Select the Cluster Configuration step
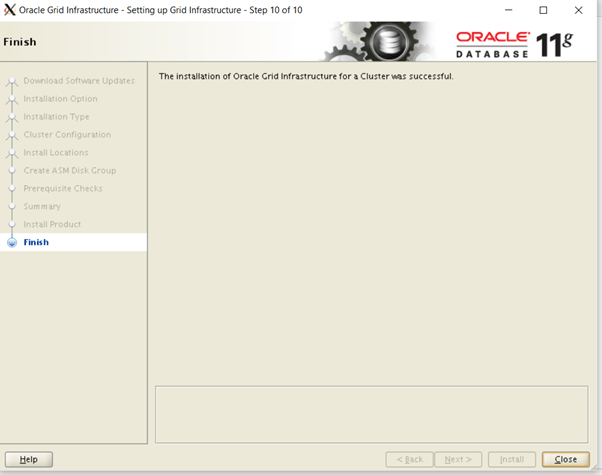Image resolution: width=602 pixels, height=475 pixels. point(67,134)
